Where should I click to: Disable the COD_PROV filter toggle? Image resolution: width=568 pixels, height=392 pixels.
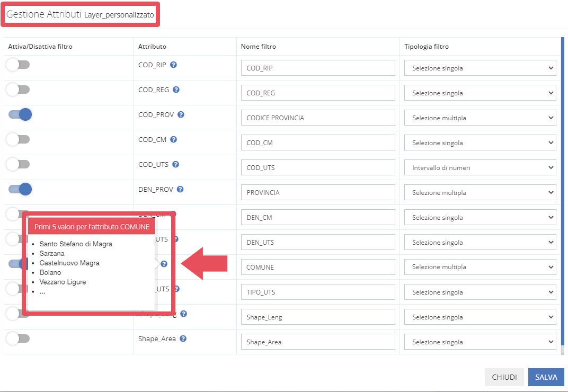point(20,114)
